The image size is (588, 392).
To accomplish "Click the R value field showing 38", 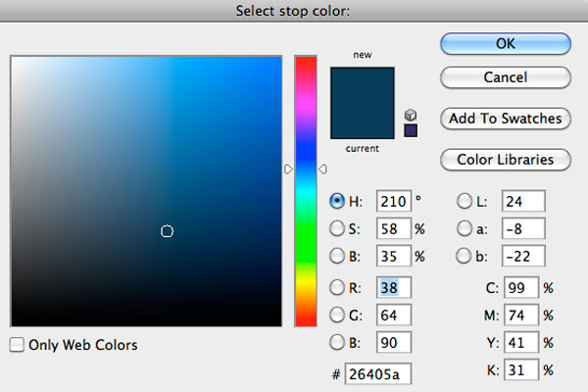I will [392, 287].
